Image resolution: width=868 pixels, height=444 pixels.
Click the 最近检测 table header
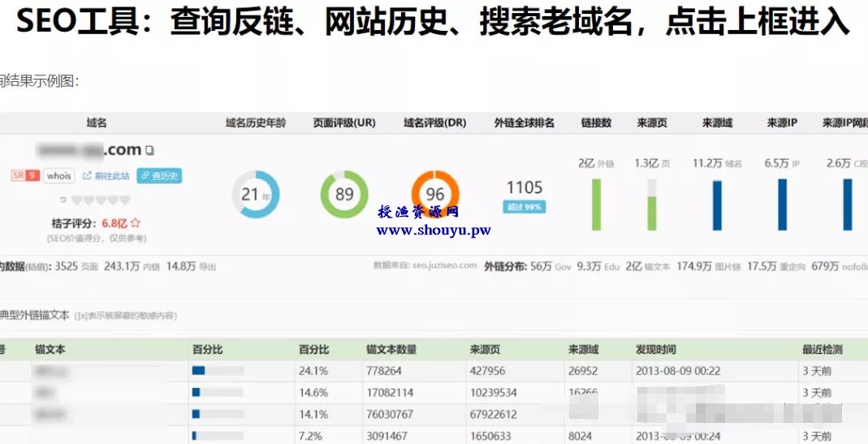(x=823, y=349)
